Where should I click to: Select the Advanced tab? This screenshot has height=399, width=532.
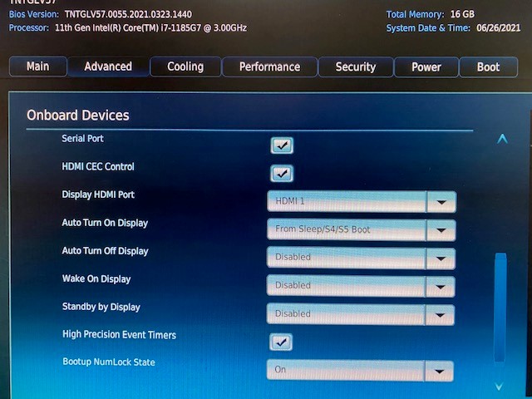pos(108,66)
